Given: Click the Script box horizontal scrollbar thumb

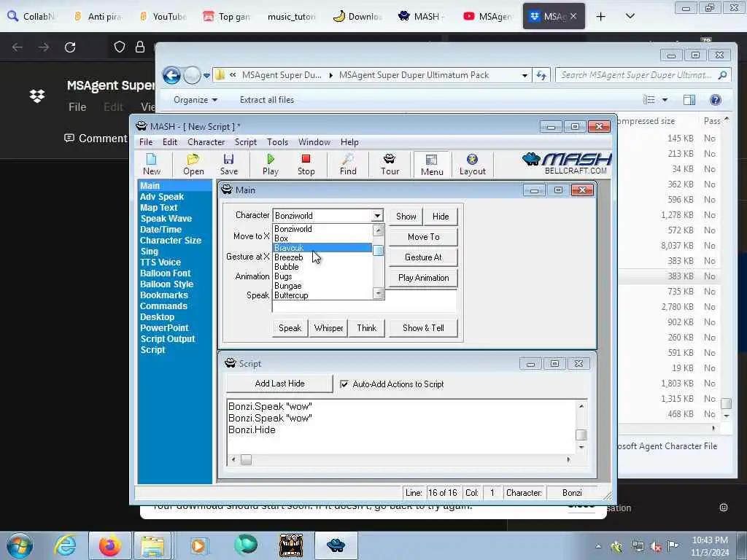Looking at the screenshot, I should 246,460.
